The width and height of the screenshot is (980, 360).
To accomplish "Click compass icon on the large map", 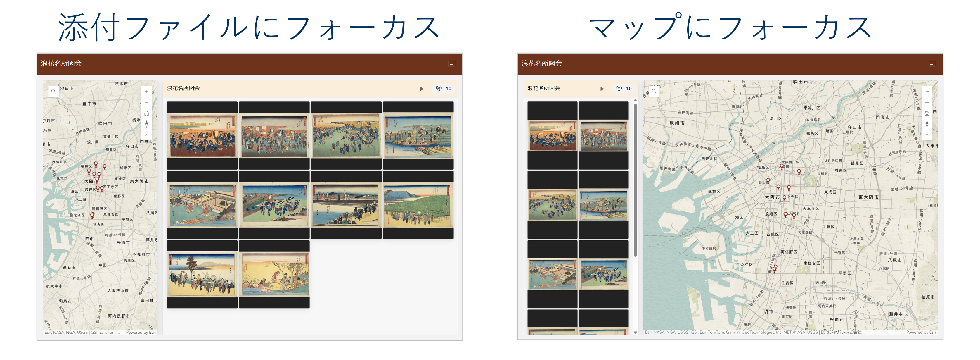I will pyautogui.click(x=927, y=124).
